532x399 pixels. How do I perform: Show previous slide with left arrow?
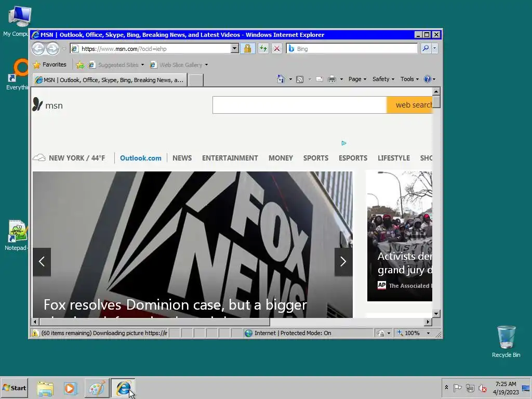(x=42, y=262)
